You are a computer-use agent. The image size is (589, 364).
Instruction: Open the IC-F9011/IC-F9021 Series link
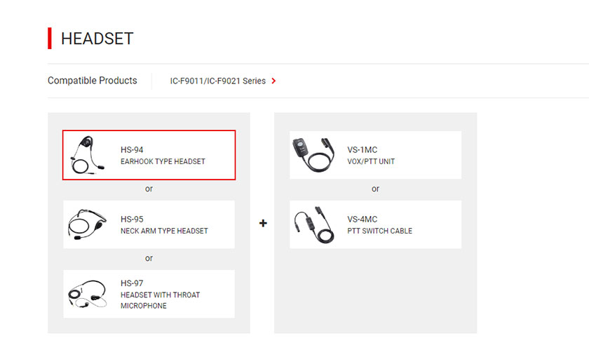tap(218, 81)
